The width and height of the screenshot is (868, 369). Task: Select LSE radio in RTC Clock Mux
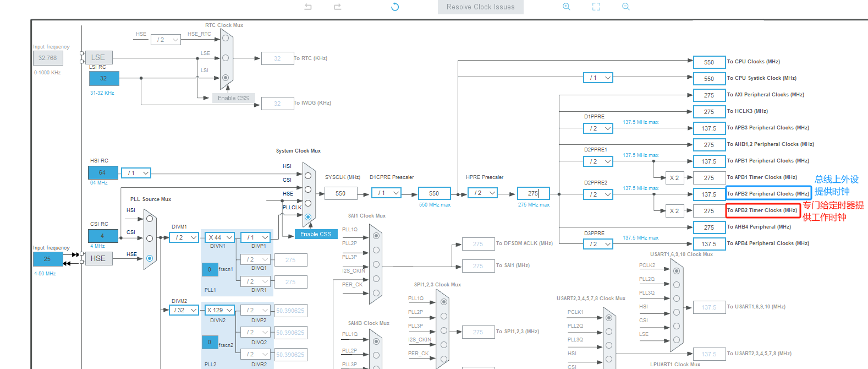(x=225, y=58)
